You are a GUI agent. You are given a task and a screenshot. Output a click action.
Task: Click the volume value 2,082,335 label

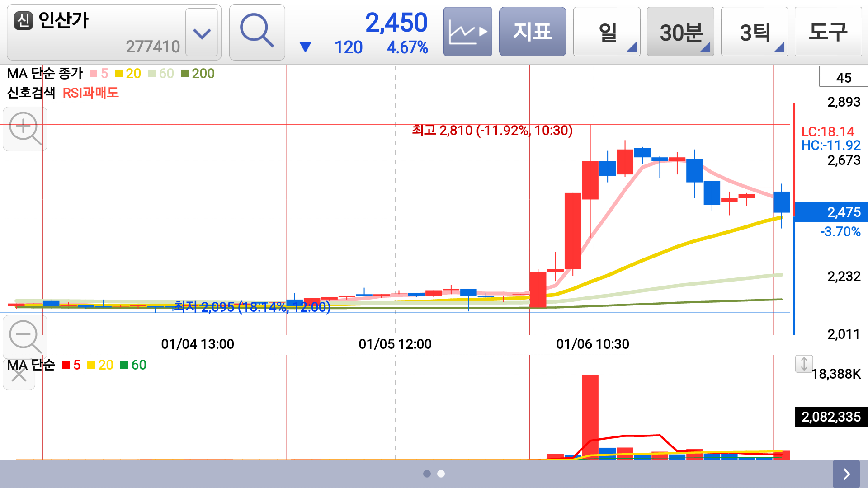coord(831,417)
